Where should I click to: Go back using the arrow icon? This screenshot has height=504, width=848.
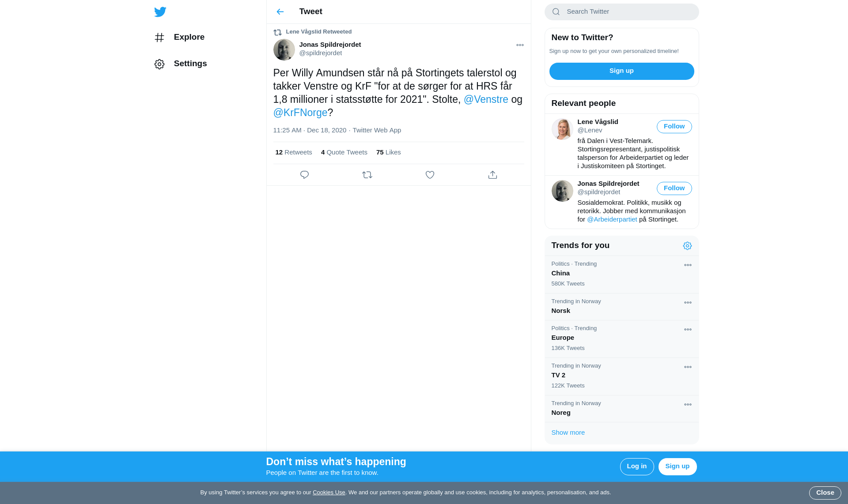(280, 12)
